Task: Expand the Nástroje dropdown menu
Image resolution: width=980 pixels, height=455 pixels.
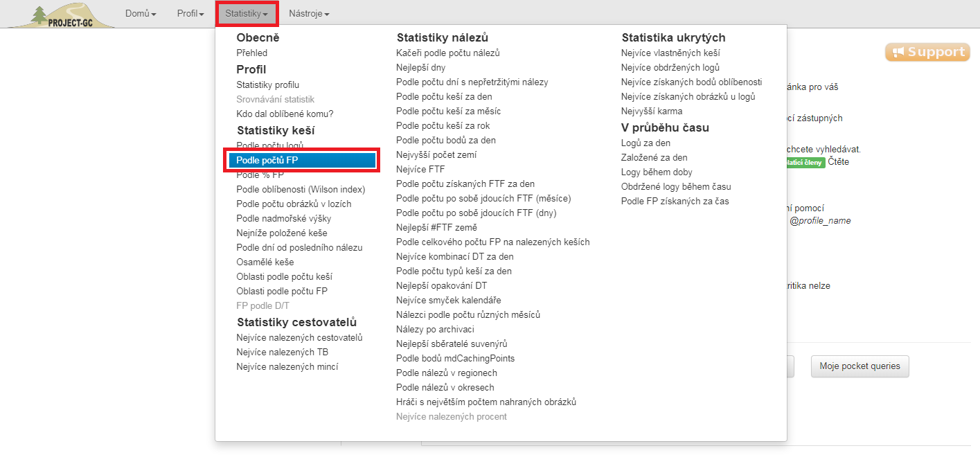Action: [x=309, y=14]
